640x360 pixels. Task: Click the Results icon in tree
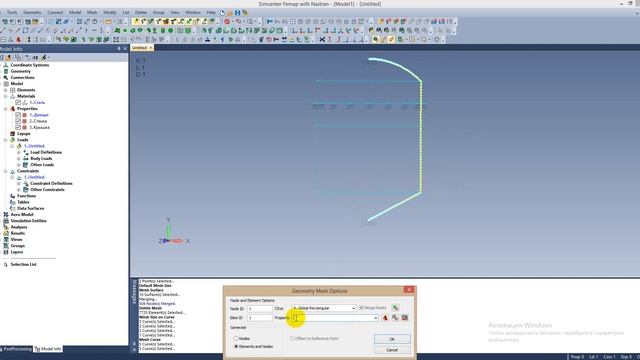click(6, 233)
